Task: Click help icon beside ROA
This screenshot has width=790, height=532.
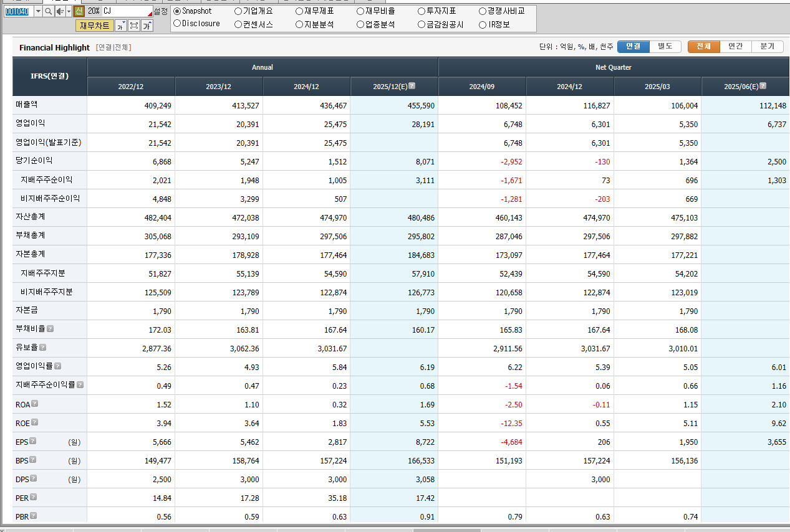Action: coord(35,404)
